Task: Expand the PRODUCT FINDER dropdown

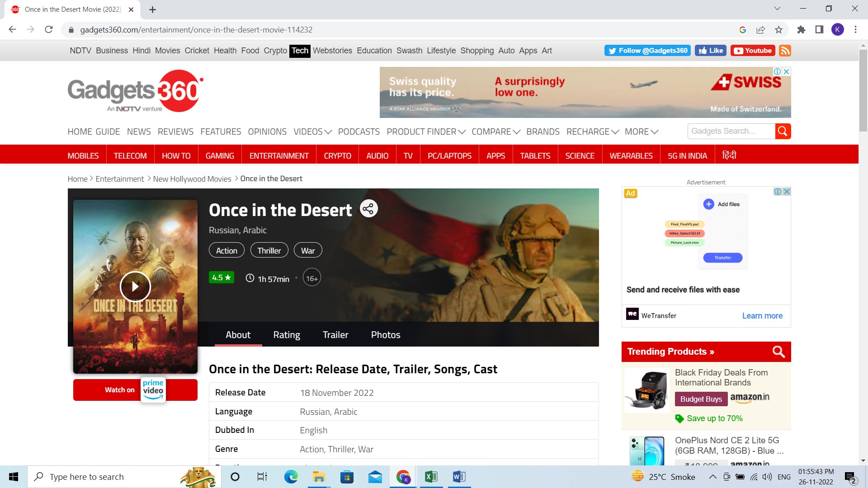Action: (426, 131)
